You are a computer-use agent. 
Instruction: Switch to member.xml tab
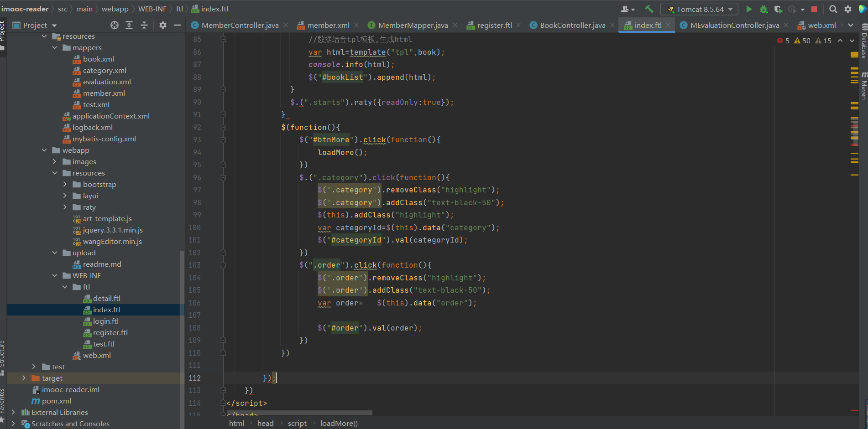click(x=329, y=25)
